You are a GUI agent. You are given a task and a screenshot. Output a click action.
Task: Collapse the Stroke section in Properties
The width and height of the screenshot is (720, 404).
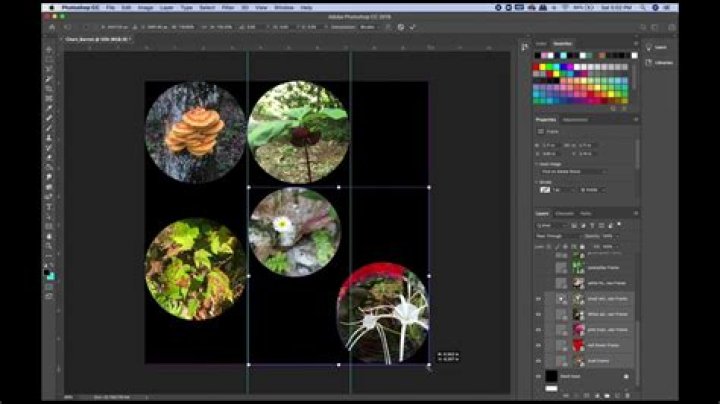[x=536, y=182]
